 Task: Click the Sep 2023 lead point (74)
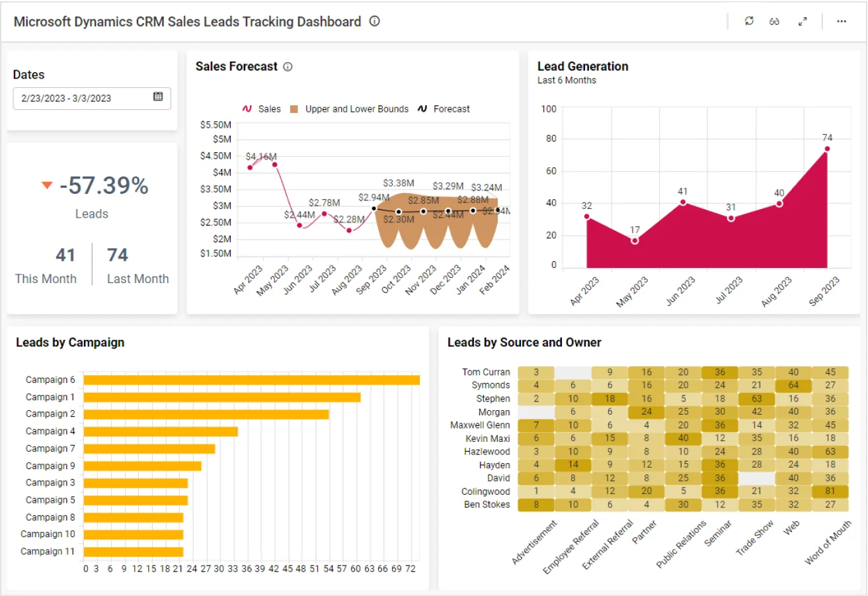click(827, 149)
